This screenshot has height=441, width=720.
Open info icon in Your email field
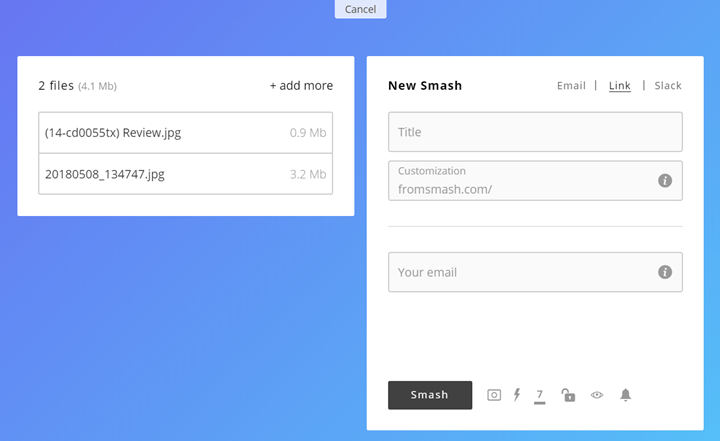[x=665, y=272]
